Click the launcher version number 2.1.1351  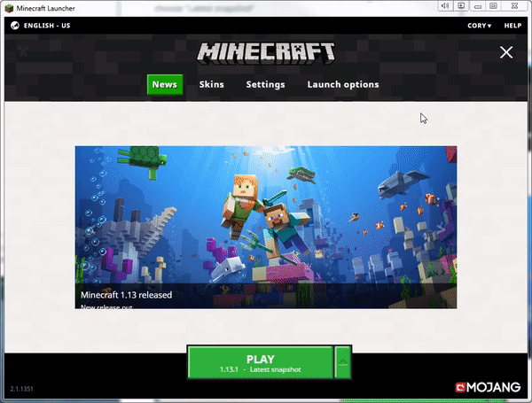[21, 389]
